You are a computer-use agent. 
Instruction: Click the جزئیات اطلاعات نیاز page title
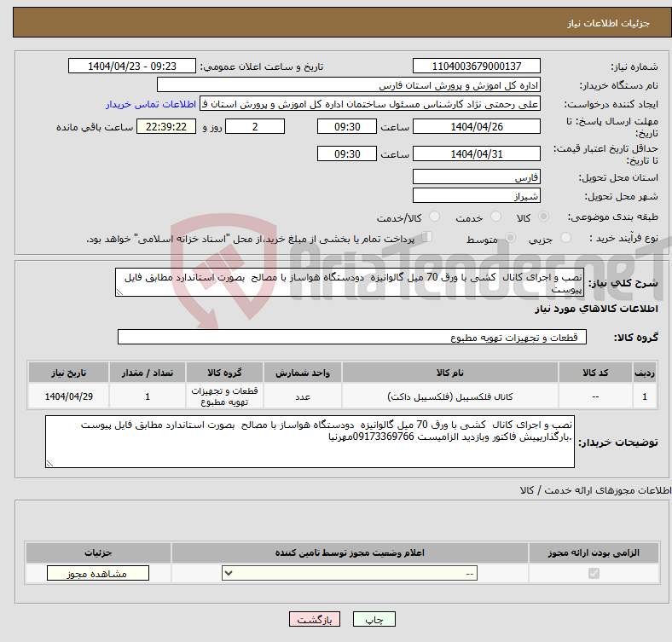[x=609, y=23]
